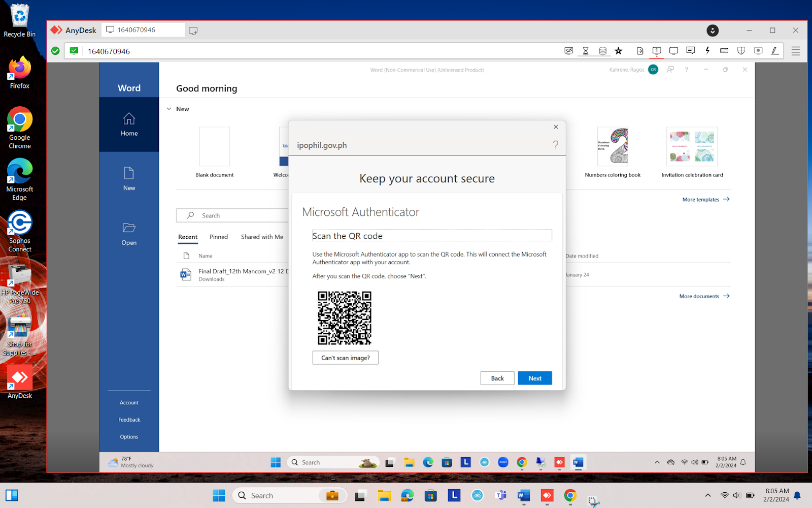Open Account in Word sidebar

[x=129, y=403]
